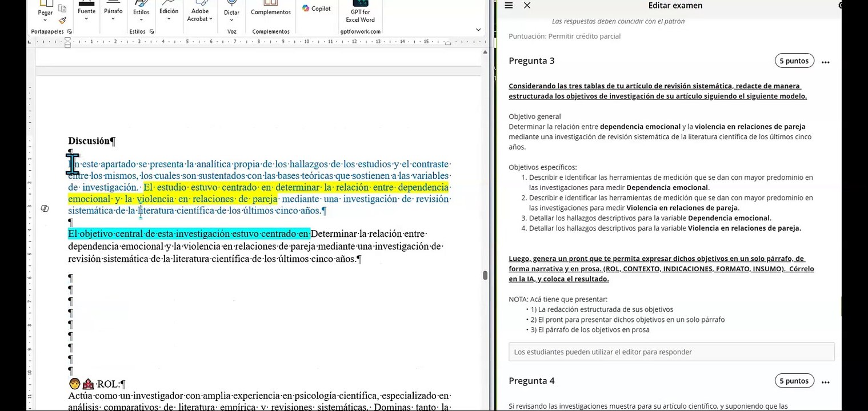
Task: Click the 'Editar examen' panel title
Action: pyautogui.click(x=675, y=5)
